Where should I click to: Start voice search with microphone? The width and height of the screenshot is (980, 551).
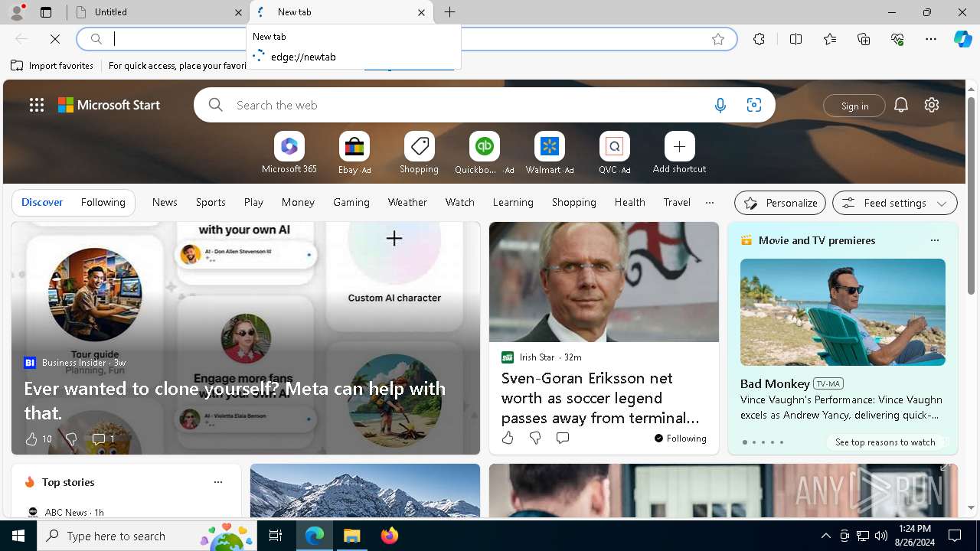[x=720, y=105]
